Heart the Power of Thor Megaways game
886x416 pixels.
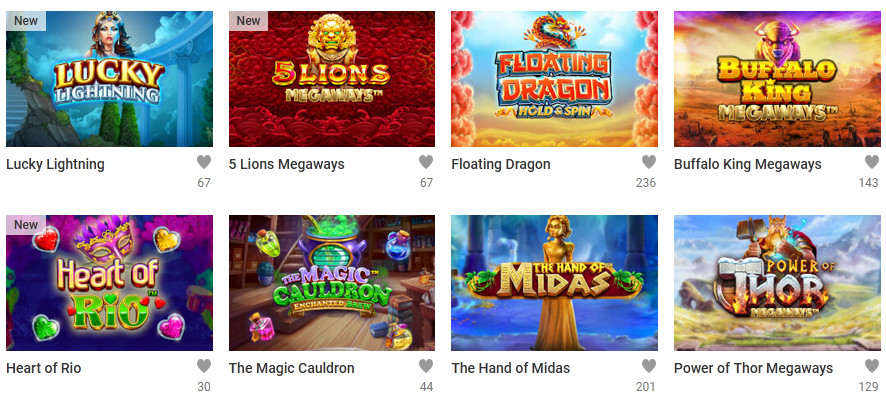coord(872,366)
